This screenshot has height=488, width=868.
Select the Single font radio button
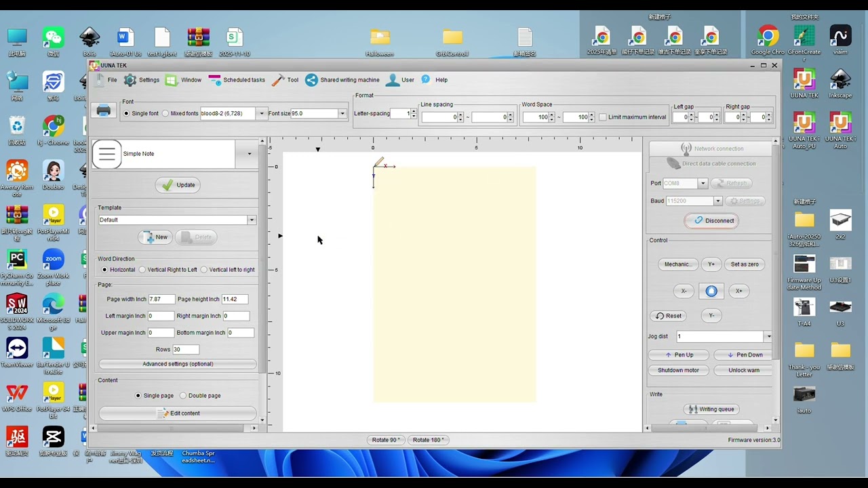click(x=125, y=114)
